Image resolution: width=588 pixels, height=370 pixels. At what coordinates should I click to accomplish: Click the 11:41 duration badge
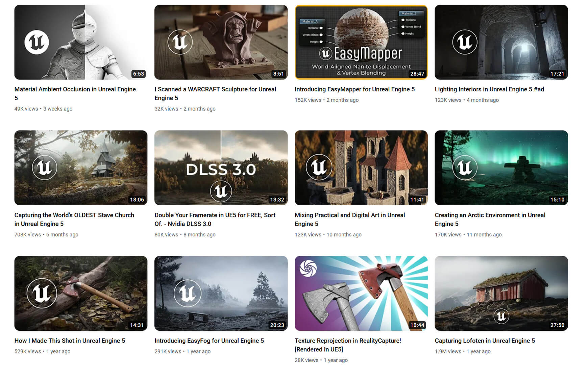(x=417, y=200)
